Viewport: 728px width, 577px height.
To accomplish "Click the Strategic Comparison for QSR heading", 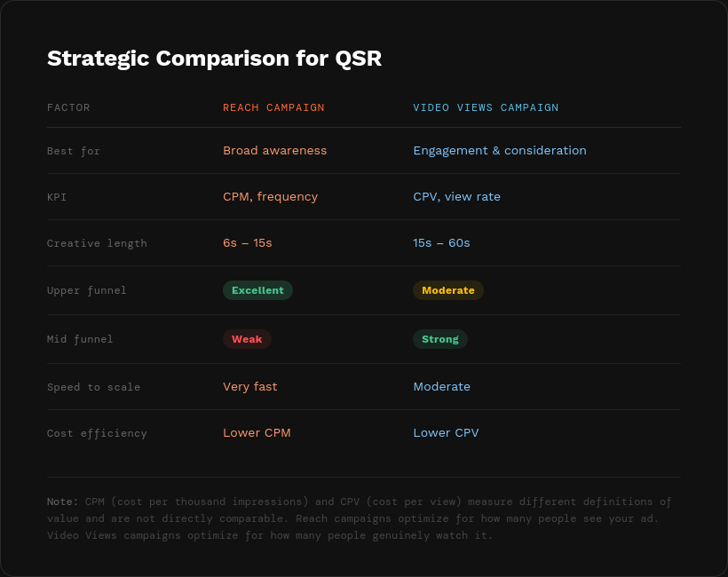I will tap(214, 59).
